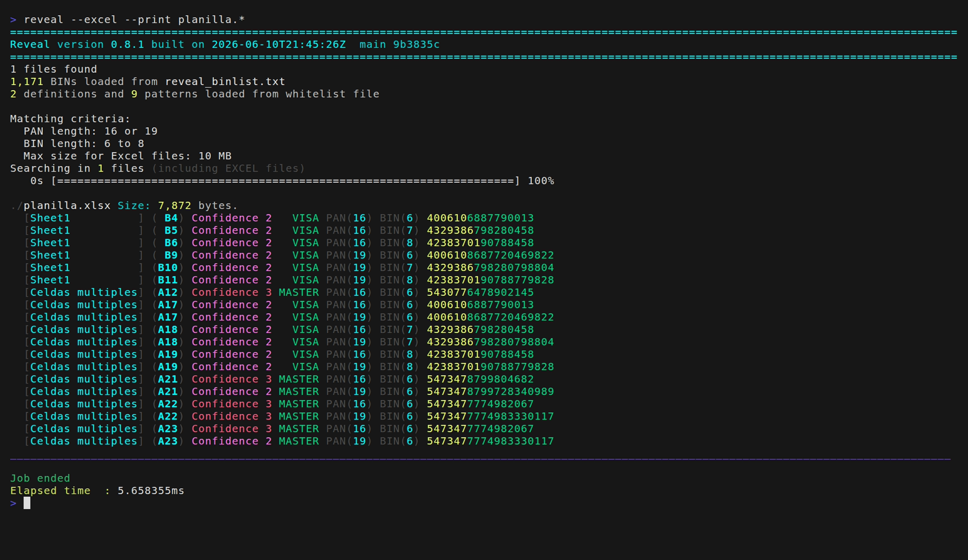The image size is (968, 560).
Task: Click the "1 files found" line
Action: point(53,69)
